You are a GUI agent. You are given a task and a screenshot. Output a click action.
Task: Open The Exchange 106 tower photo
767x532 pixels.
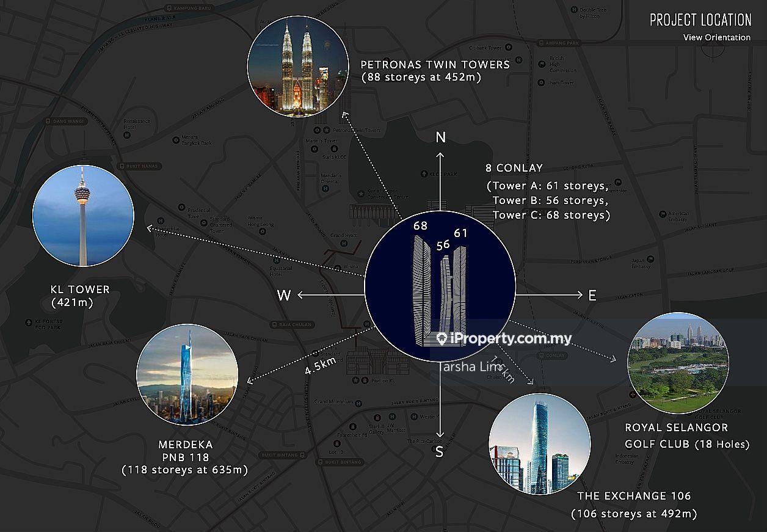[540, 443]
